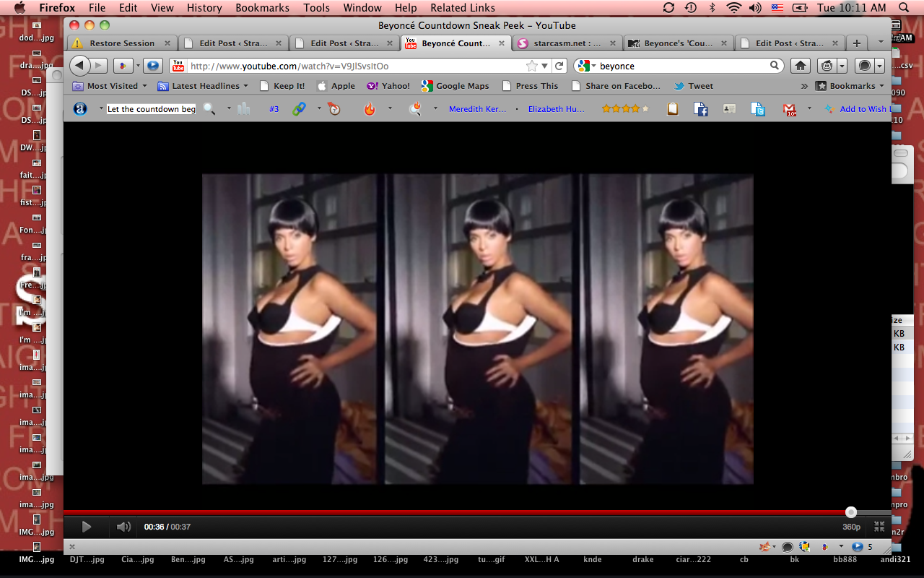Screen dimensions: 924x578
Task: Reload the page with the refresh icon
Action: coord(559,66)
